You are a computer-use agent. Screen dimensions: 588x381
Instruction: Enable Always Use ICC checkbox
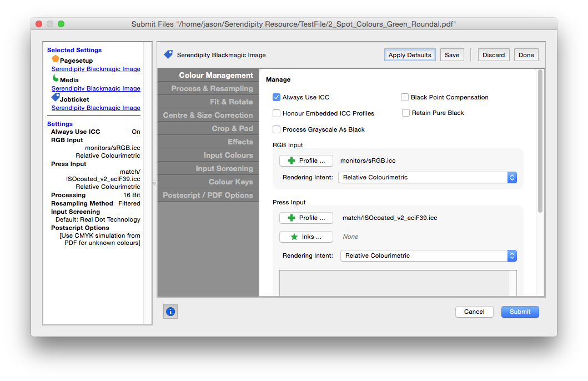(x=277, y=98)
